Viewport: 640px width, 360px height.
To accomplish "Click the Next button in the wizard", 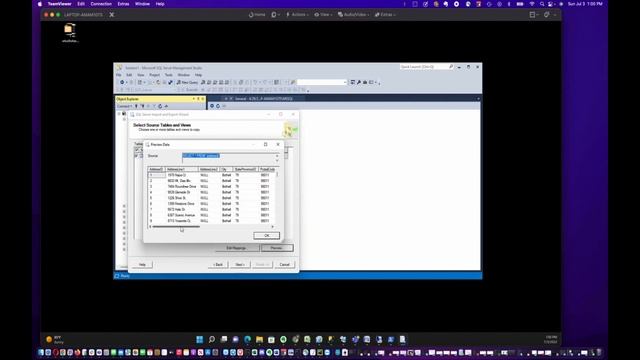I will [240, 264].
